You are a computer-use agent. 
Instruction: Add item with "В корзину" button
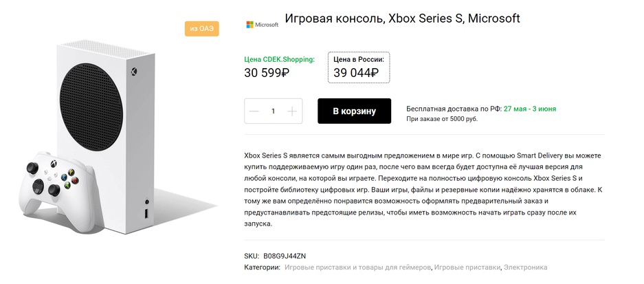pos(354,111)
